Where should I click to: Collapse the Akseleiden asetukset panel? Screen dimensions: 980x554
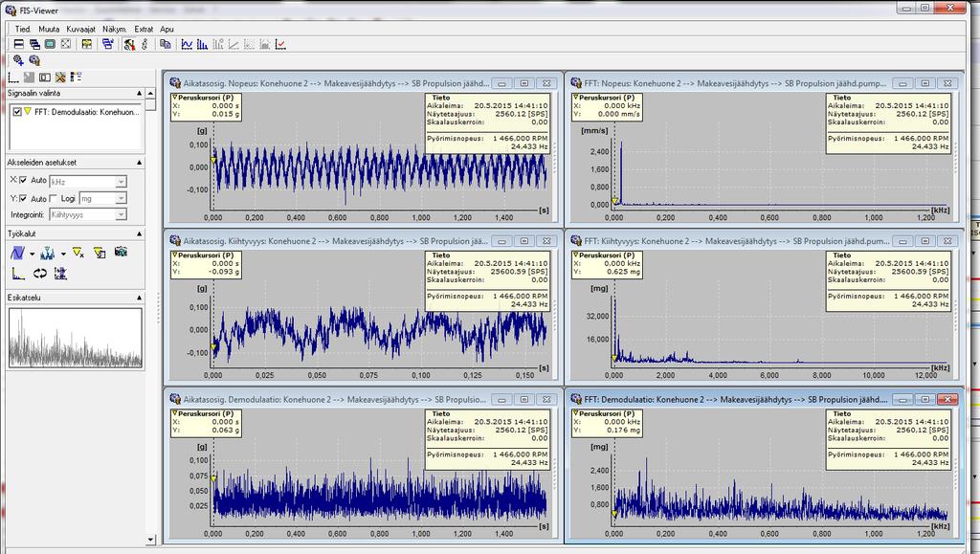pyautogui.click(x=140, y=163)
